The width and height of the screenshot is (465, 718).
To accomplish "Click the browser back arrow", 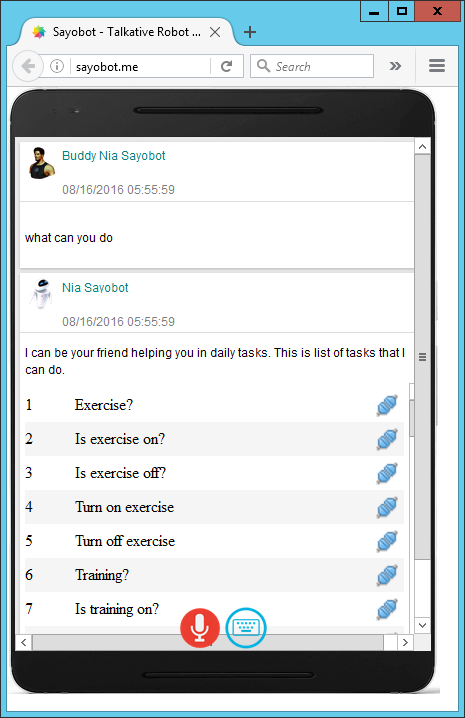I will click(28, 66).
